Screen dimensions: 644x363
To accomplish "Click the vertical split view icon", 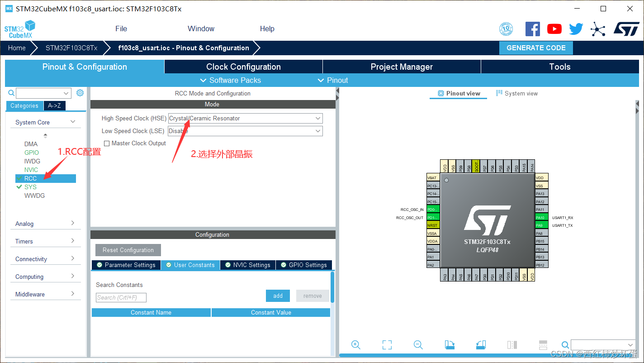I will coord(512,345).
